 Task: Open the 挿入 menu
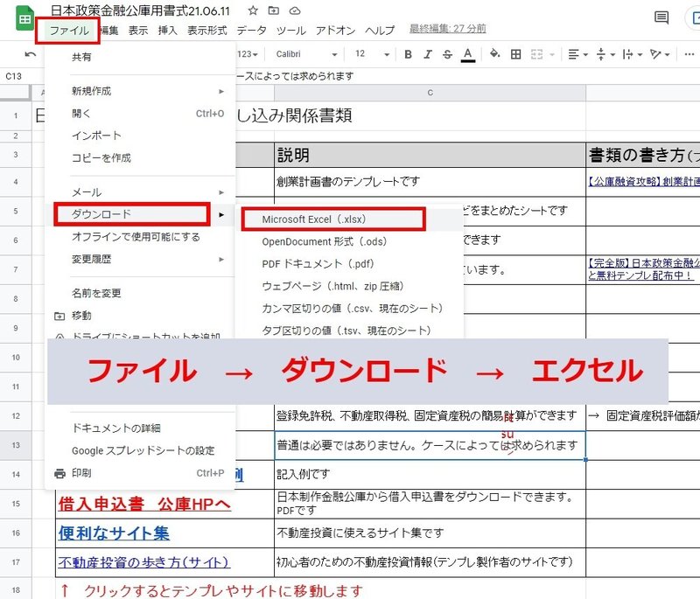pos(167,31)
